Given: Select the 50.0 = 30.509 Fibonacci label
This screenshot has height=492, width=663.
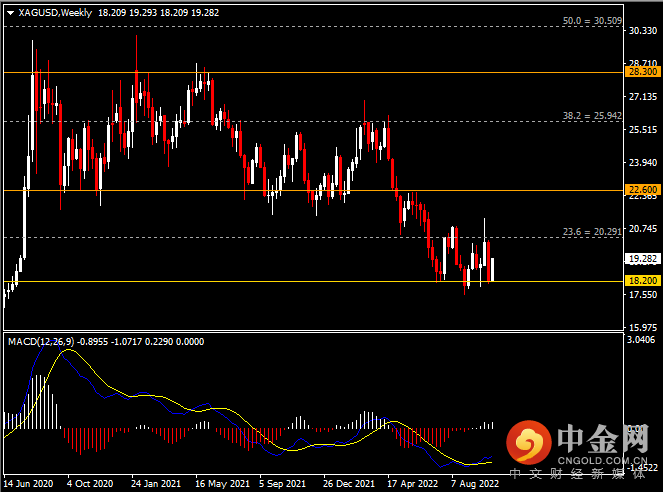Looking at the screenshot, I should pos(592,21).
